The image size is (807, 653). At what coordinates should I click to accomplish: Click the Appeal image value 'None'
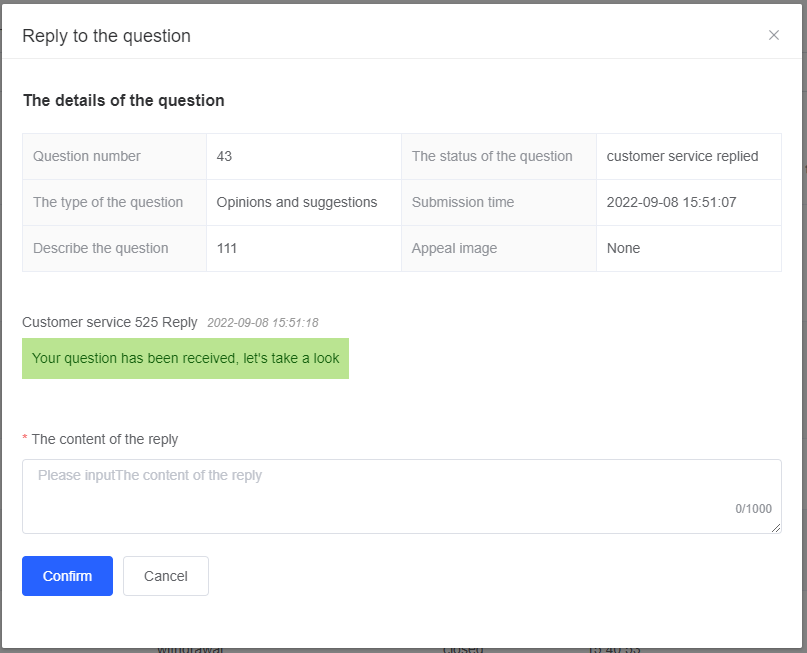click(623, 248)
